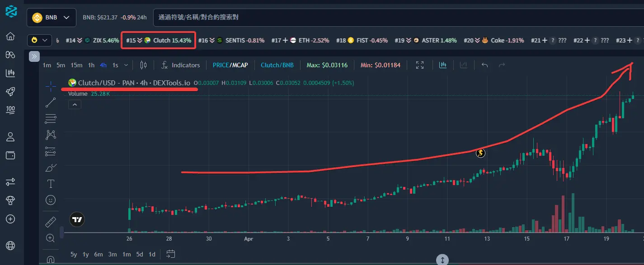
Task: Collapse the indicator legend chevron
Action: 75,105
